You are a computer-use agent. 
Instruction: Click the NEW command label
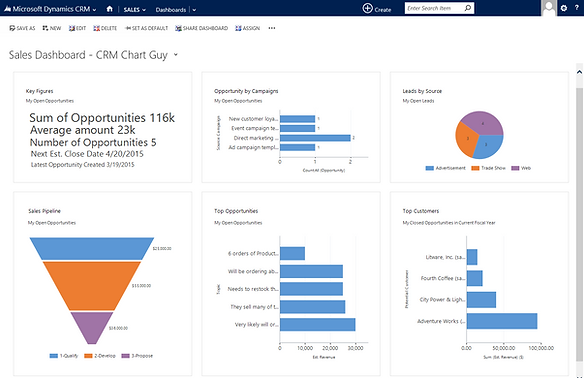(x=55, y=28)
